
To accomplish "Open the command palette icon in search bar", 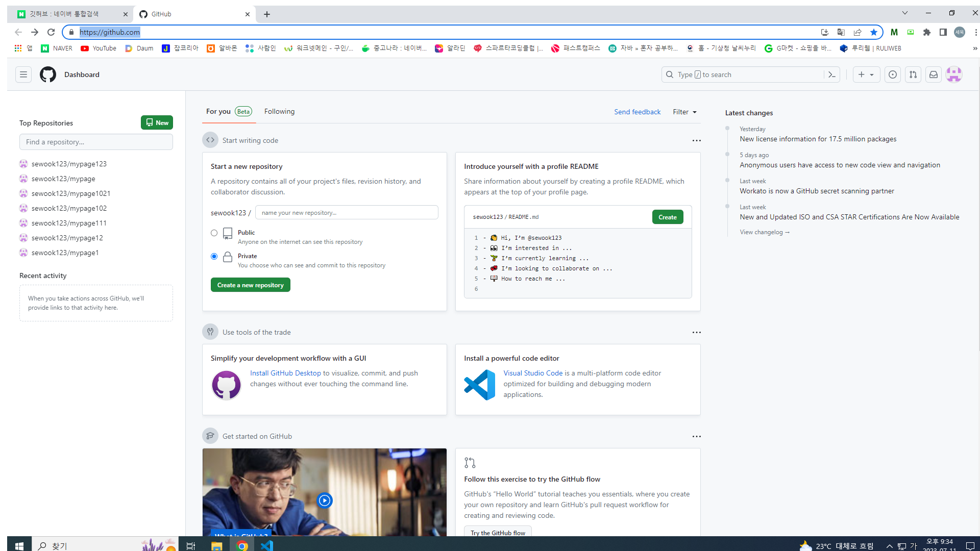I will (x=832, y=74).
